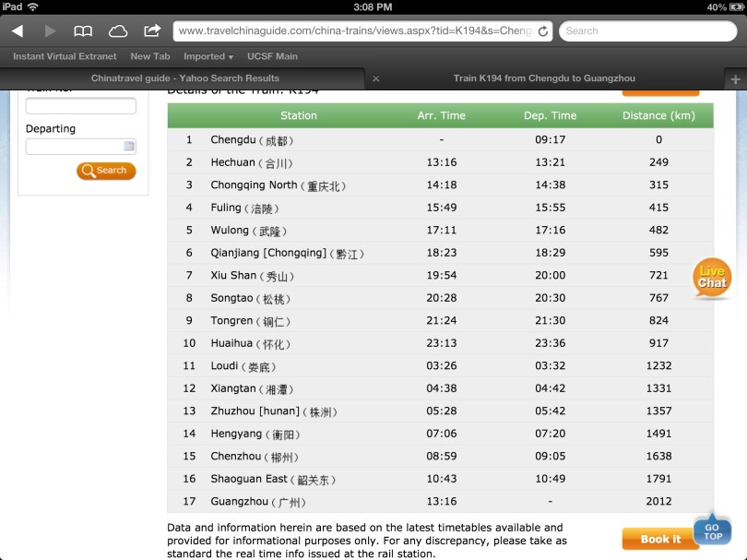Image resolution: width=747 pixels, height=560 pixels.
Task: Reload page with the refresh icon
Action: 542,31
